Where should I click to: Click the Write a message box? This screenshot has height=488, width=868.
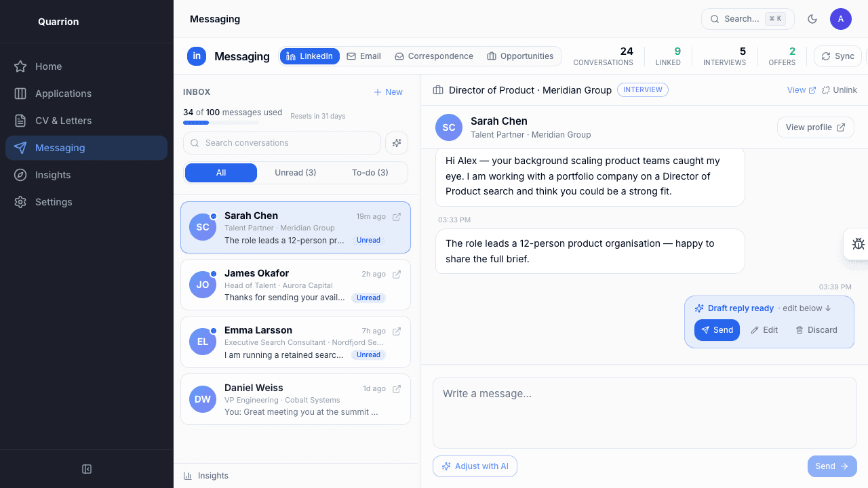645,413
